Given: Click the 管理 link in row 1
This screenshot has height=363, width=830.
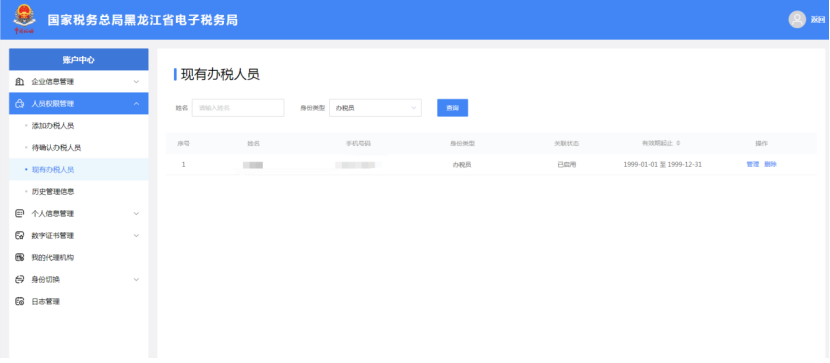Looking at the screenshot, I should coord(753,165).
